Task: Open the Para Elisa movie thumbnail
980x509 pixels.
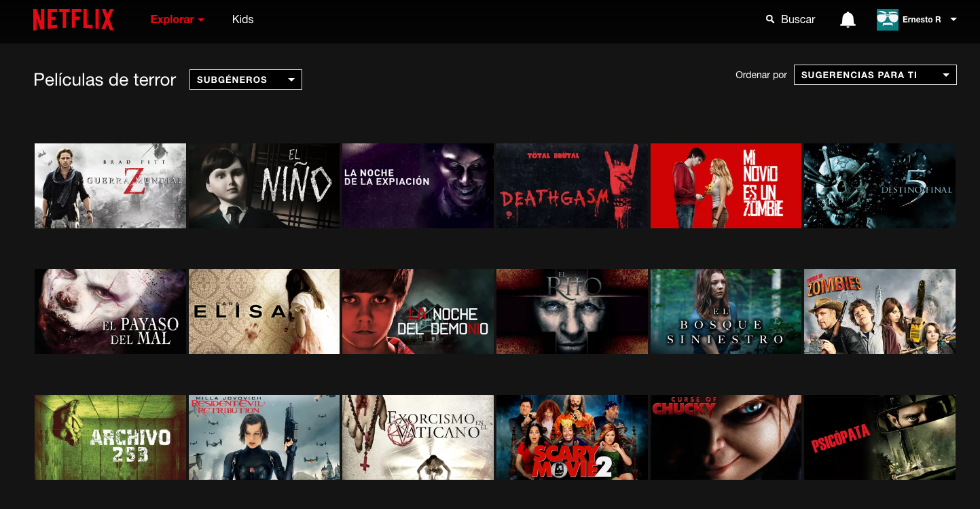Action: click(x=264, y=311)
